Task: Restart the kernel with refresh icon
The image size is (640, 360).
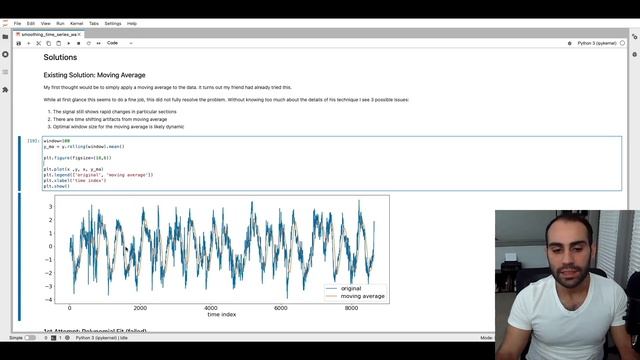Action: (89, 43)
